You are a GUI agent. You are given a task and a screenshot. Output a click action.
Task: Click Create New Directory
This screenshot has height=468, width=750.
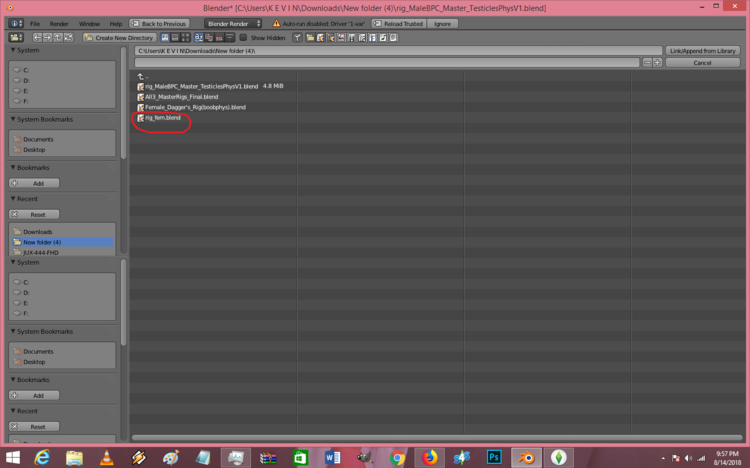(119, 37)
